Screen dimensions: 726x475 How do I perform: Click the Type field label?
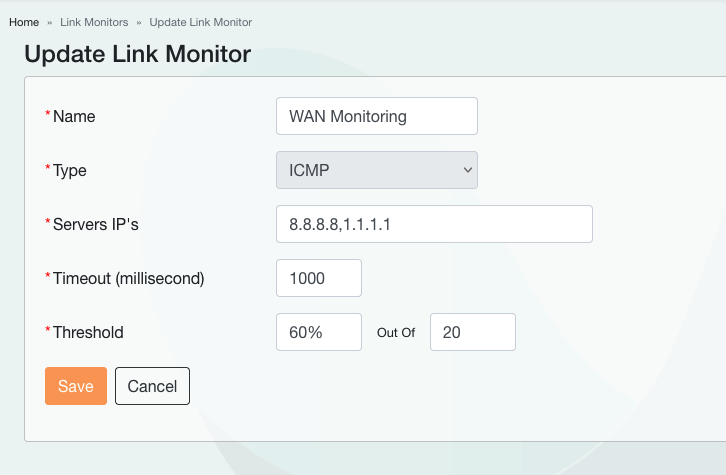click(70, 170)
